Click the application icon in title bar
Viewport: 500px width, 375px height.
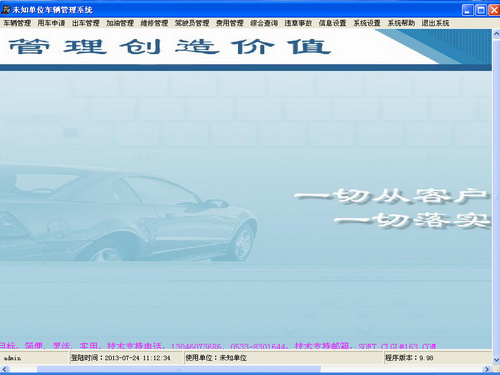coord(6,10)
